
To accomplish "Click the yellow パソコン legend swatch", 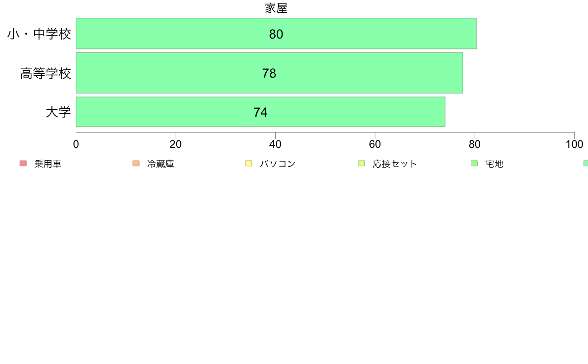I will click(248, 163).
